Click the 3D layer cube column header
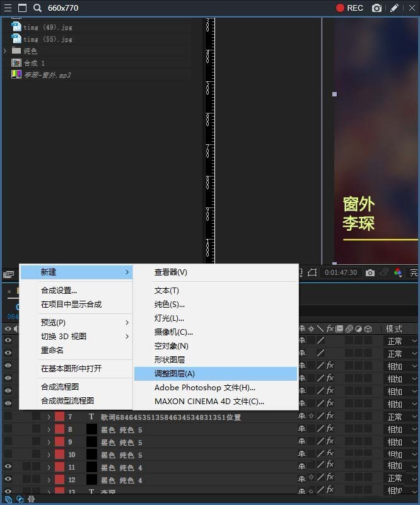This screenshot has height=505, width=420. [x=368, y=329]
